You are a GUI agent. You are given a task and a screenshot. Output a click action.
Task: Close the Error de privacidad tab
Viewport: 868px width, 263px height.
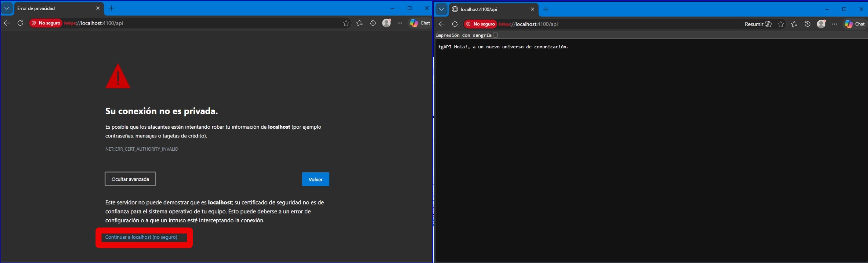[98, 8]
